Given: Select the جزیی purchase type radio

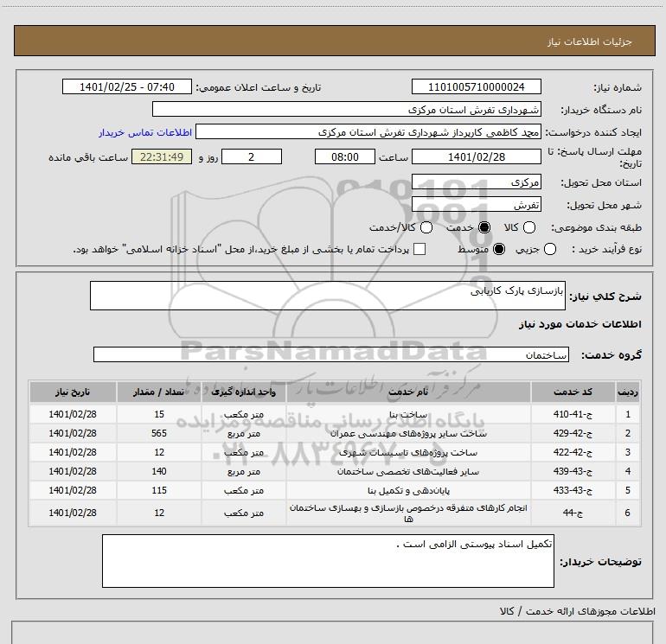Looking at the screenshot, I should pos(549,249).
